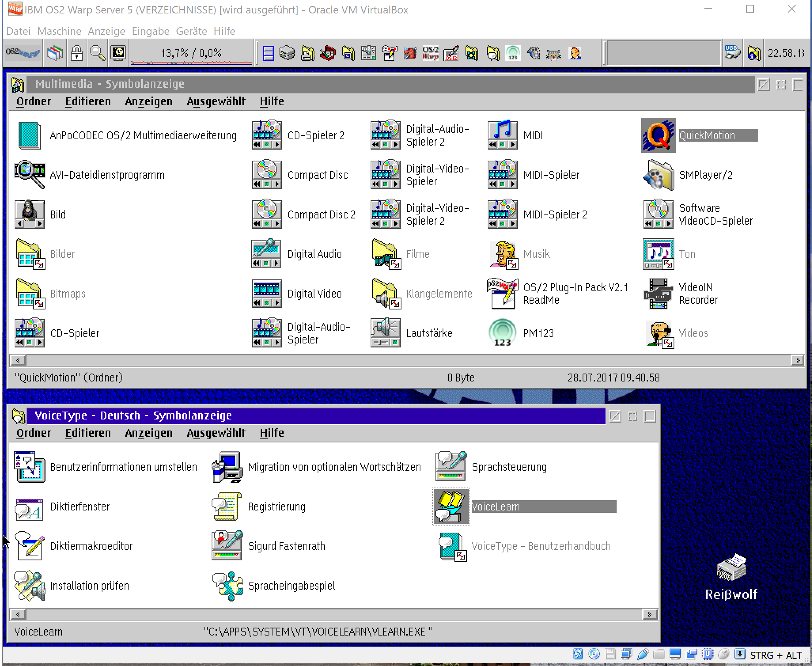Launch MIDI-Spieler 2 icon
This screenshot has width=812, height=666.
pos(502,214)
